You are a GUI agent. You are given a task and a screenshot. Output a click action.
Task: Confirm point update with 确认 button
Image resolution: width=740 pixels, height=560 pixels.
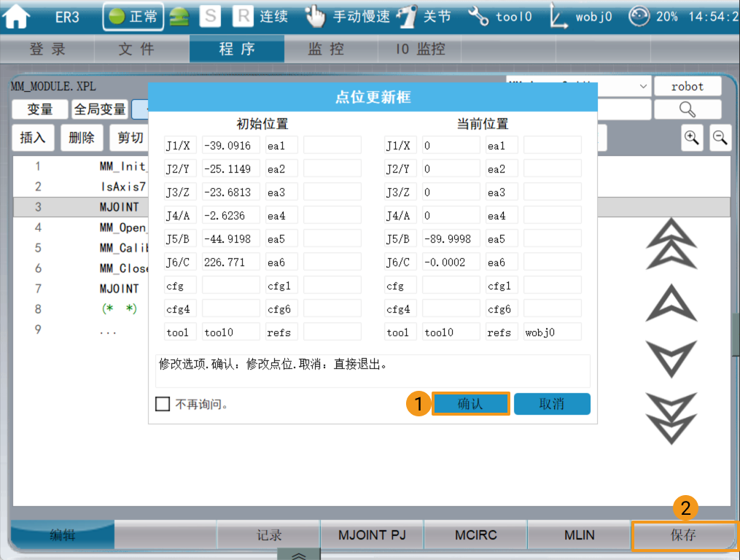[x=470, y=404]
